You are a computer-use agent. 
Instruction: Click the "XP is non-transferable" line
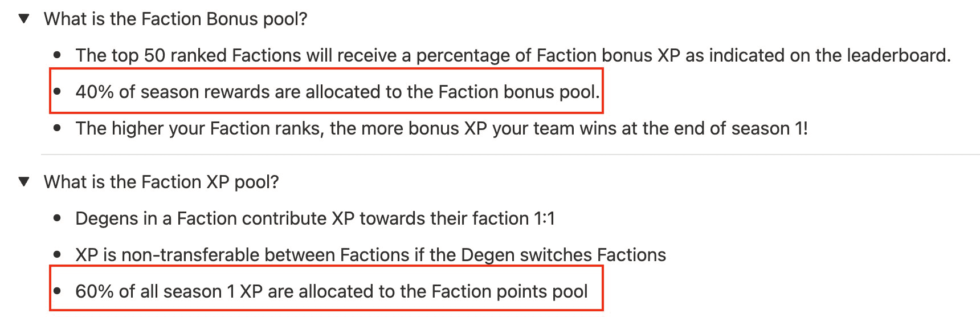(x=370, y=255)
